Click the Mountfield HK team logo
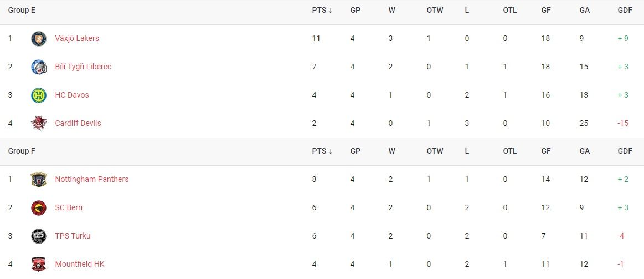Viewport: 644px width, 279px height. pos(39,264)
